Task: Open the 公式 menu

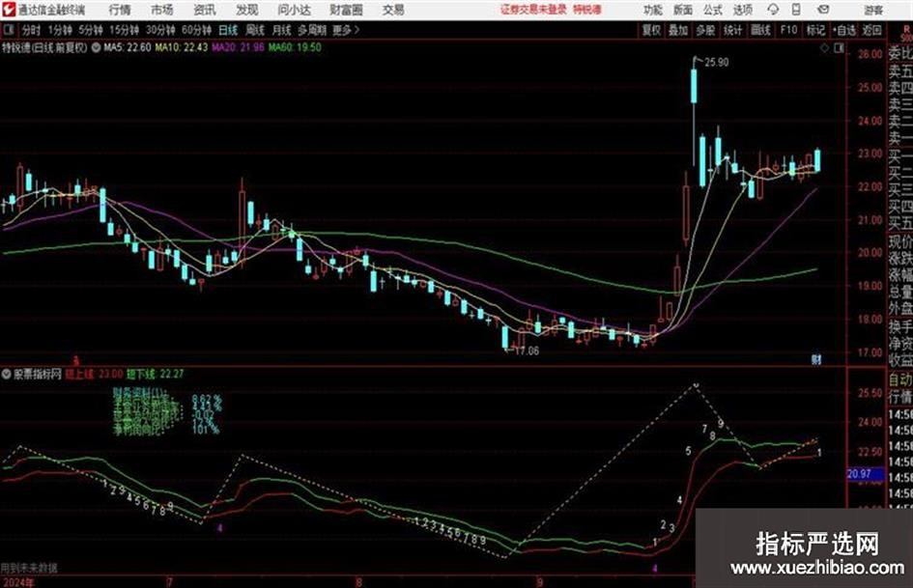Action: pos(713,10)
